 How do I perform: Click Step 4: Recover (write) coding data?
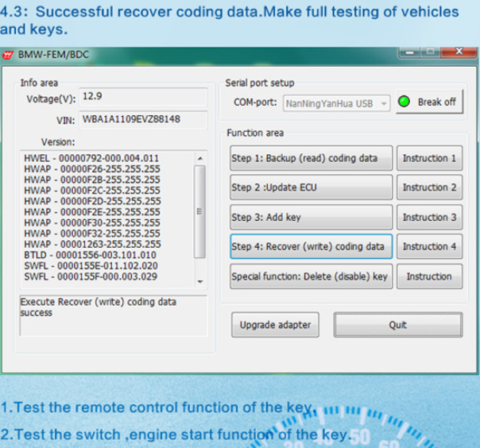[x=311, y=246]
